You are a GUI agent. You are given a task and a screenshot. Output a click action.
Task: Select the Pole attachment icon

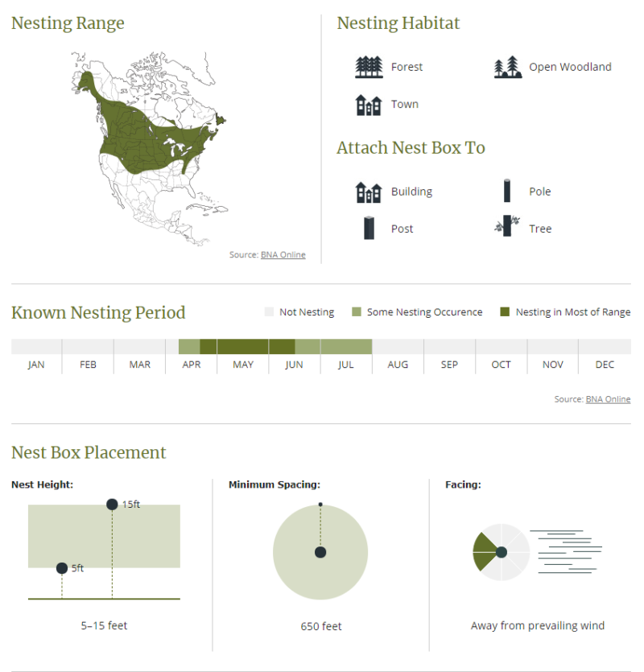507,191
